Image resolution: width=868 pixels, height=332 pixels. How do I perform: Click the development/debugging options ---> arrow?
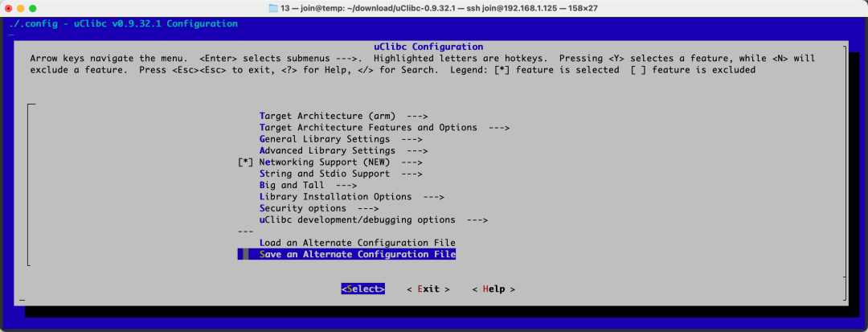[x=477, y=220]
